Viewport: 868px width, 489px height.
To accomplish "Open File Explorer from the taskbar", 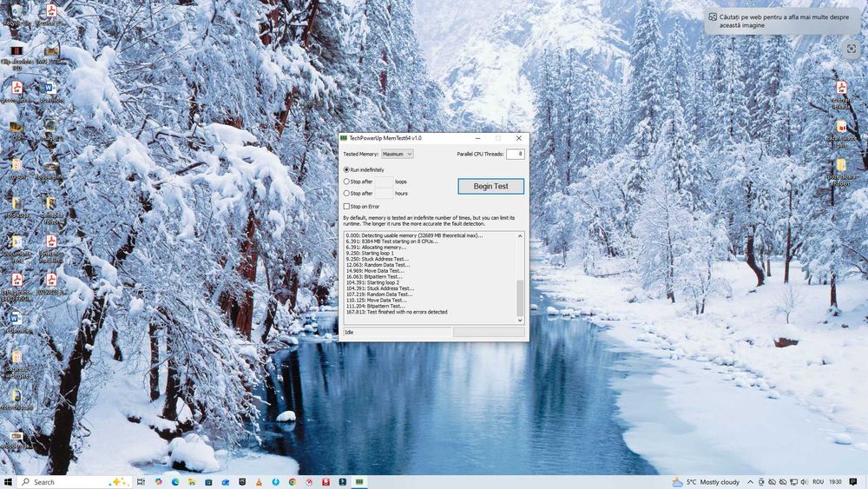I will point(192,482).
